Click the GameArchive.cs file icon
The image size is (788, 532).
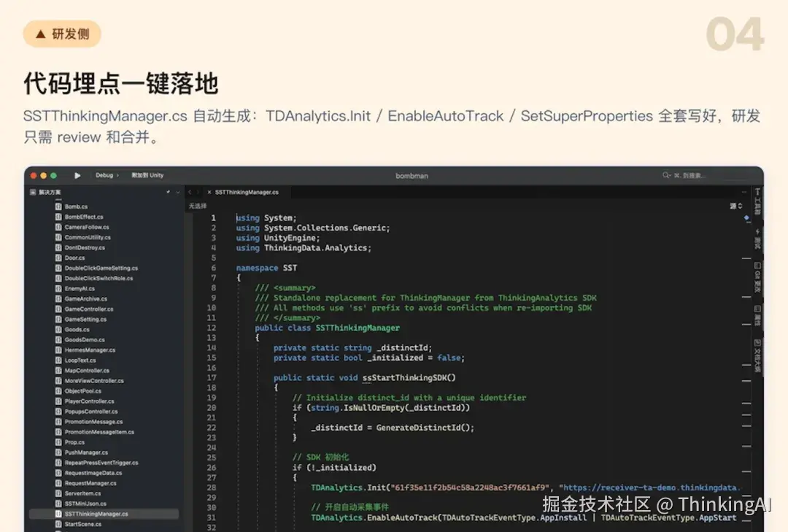(x=59, y=298)
